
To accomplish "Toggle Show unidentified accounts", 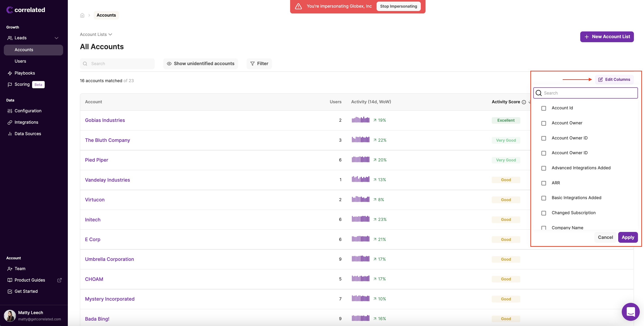I will click(201, 64).
